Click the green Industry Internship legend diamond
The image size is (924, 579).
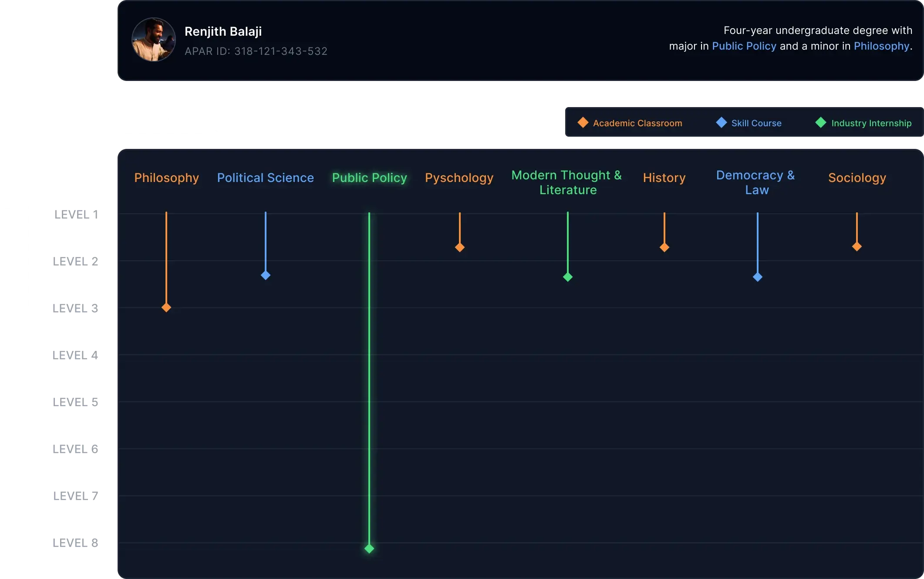point(820,123)
